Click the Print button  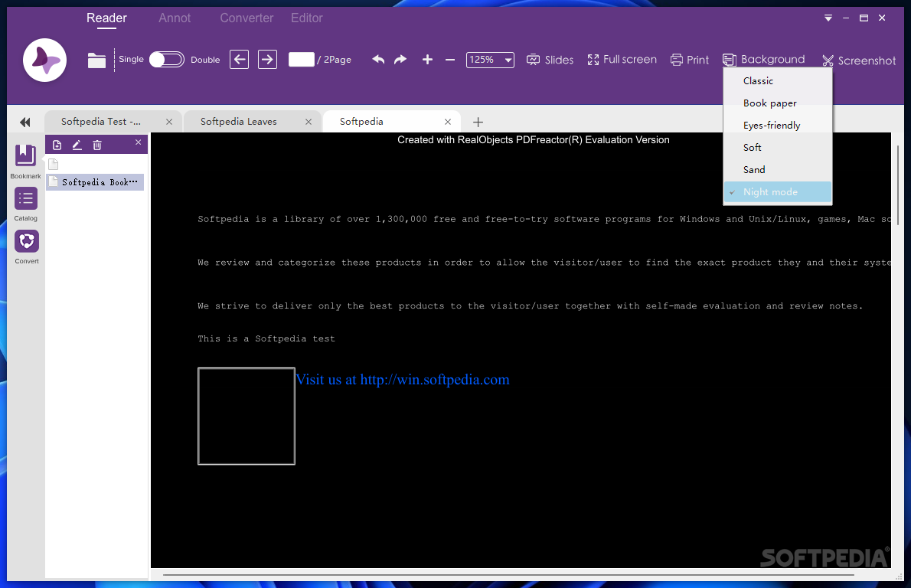[x=690, y=60]
